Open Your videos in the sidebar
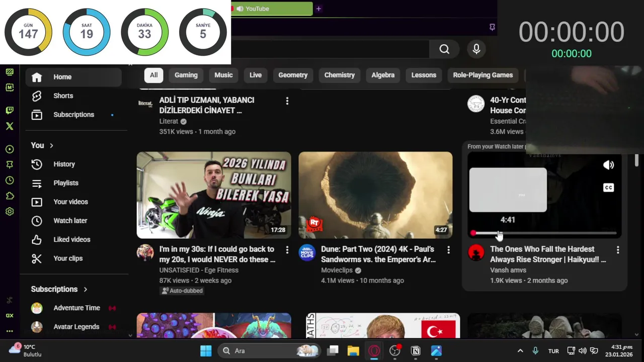The image size is (644, 362). pos(73,202)
